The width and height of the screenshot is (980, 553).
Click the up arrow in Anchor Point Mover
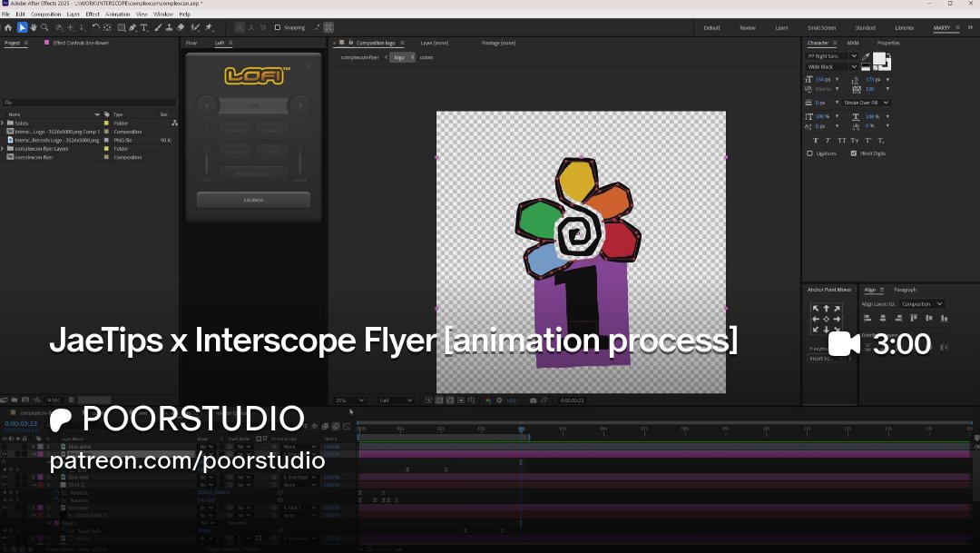(x=827, y=309)
